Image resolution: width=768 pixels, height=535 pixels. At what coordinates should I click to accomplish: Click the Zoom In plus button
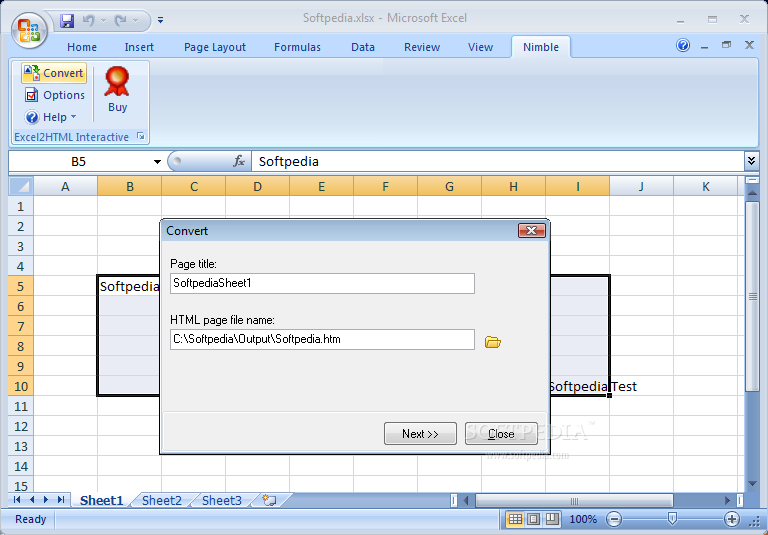[731, 519]
